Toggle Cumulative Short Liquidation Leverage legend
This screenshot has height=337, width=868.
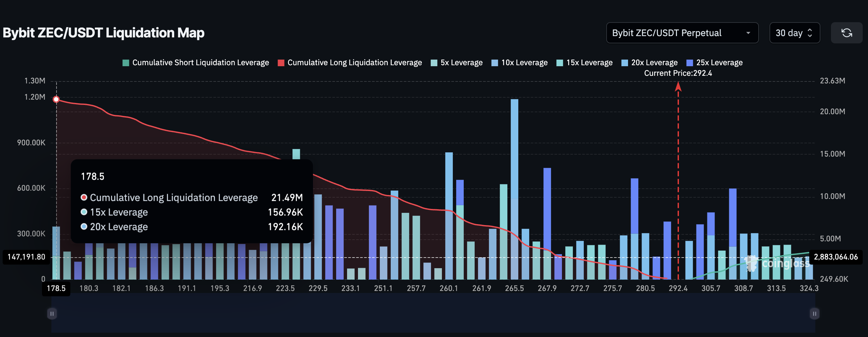(x=196, y=63)
